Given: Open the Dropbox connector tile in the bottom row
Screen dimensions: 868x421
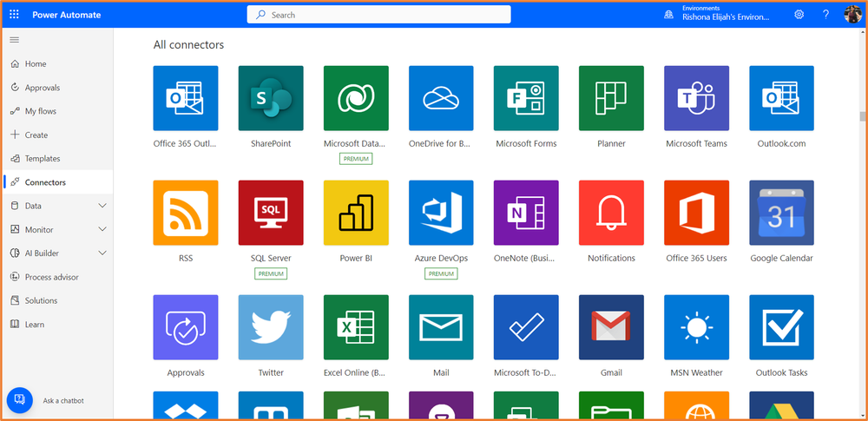Looking at the screenshot, I should click(186, 405).
